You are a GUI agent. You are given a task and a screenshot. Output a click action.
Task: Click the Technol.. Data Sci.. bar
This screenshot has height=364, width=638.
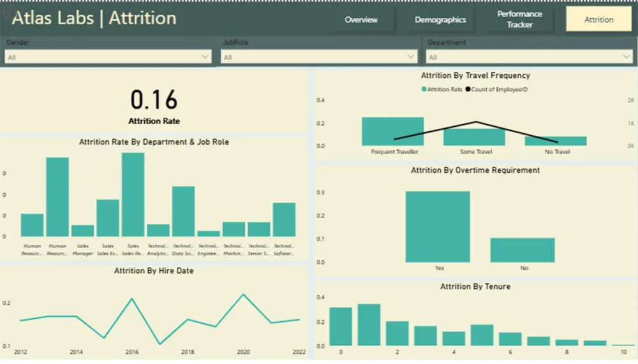(x=183, y=212)
